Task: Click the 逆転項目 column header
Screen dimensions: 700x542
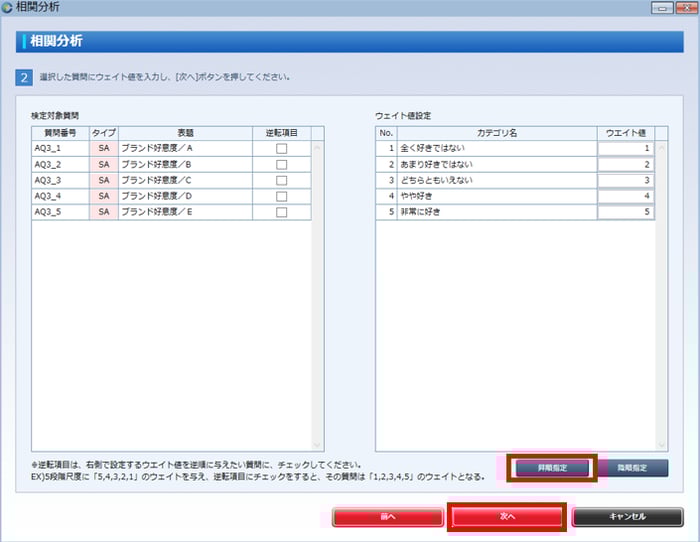Action: point(281,132)
